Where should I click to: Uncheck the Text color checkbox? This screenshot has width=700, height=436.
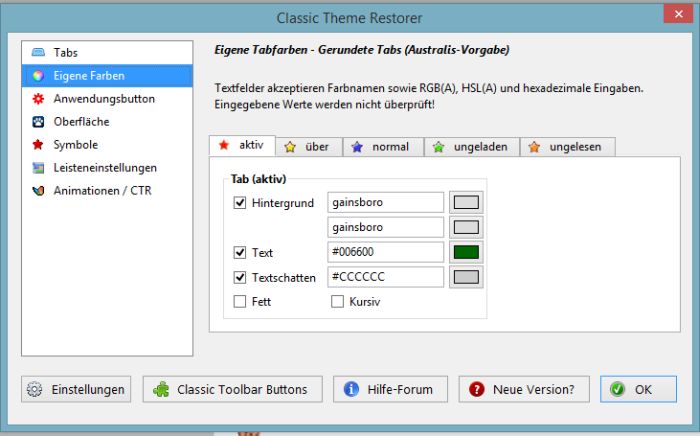point(240,253)
